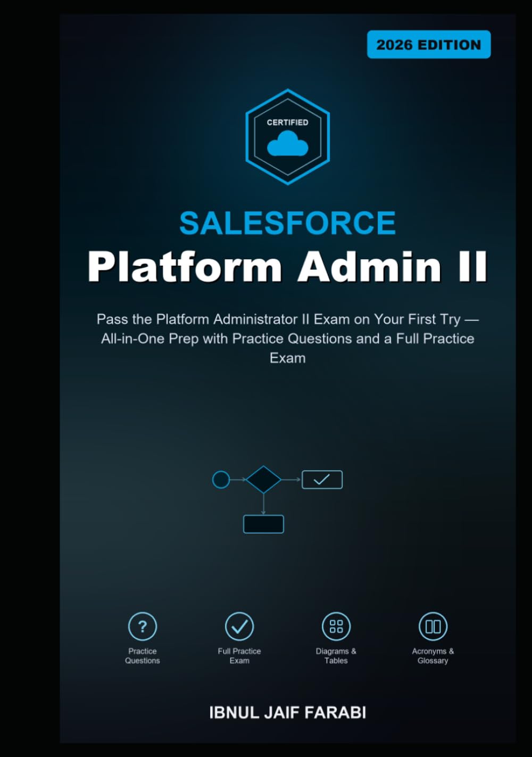This screenshot has height=757, width=532.
Task: Click the subtitle line starting 'Pass the Platform Administrator II'
Action: point(288,319)
